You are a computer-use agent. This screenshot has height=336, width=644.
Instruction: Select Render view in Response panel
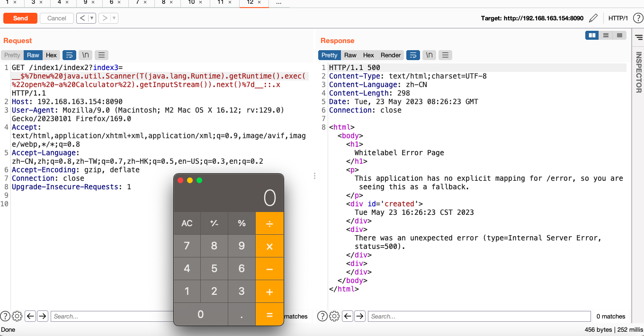tap(391, 55)
